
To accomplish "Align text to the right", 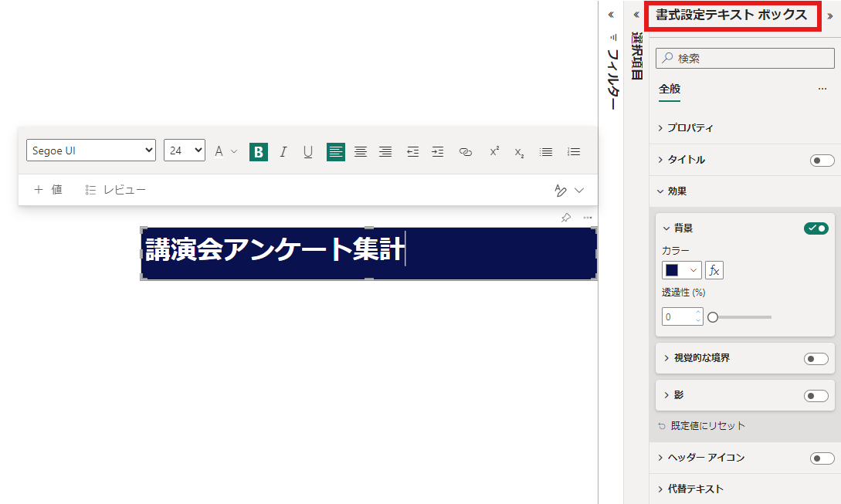I will click(385, 152).
